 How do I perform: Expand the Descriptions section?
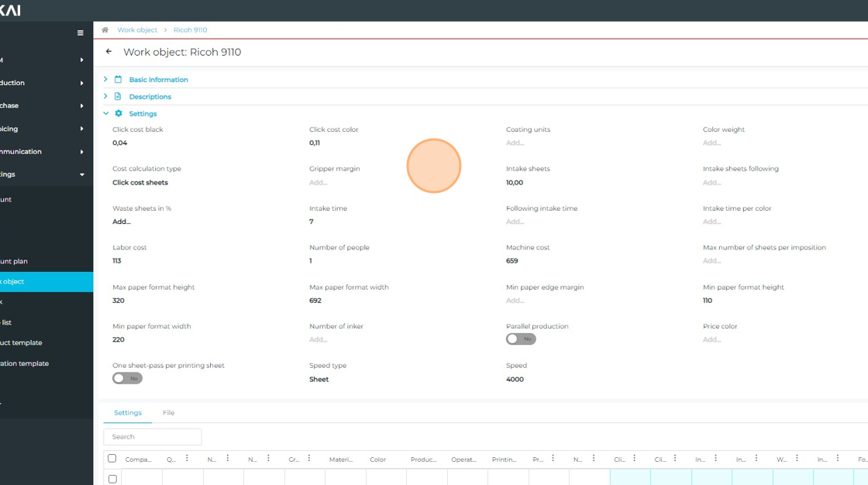[x=106, y=97]
